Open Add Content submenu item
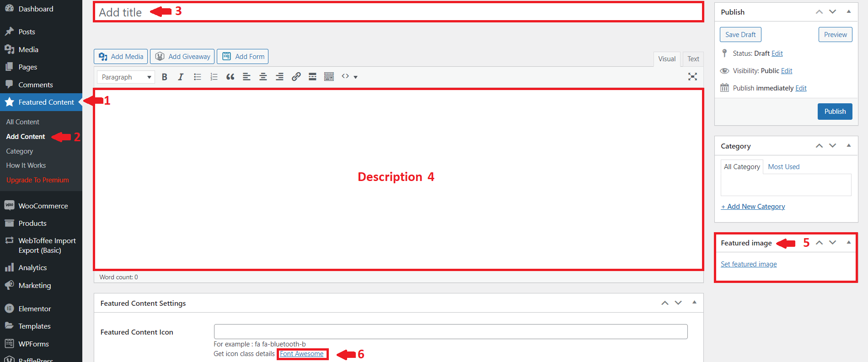Viewport: 868px width, 362px height. coord(26,137)
